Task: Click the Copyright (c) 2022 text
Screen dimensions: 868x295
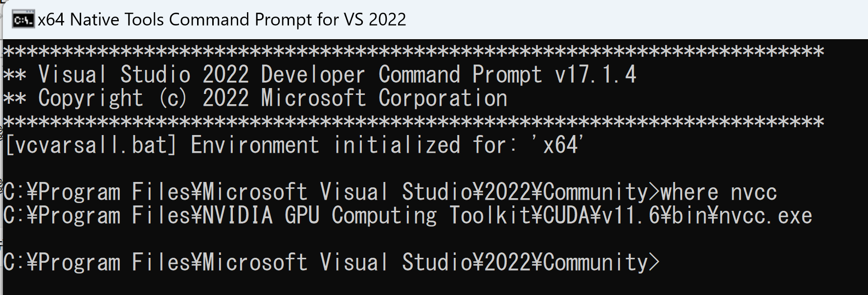Action: tap(144, 98)
